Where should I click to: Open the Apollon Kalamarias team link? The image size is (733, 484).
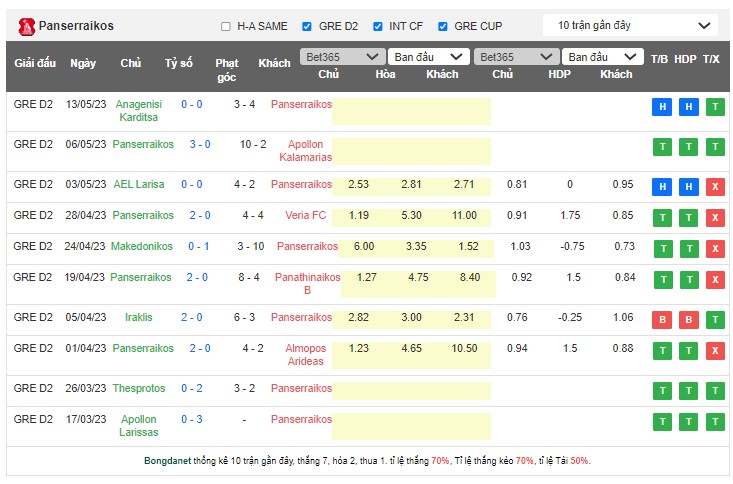coord(305,151)
